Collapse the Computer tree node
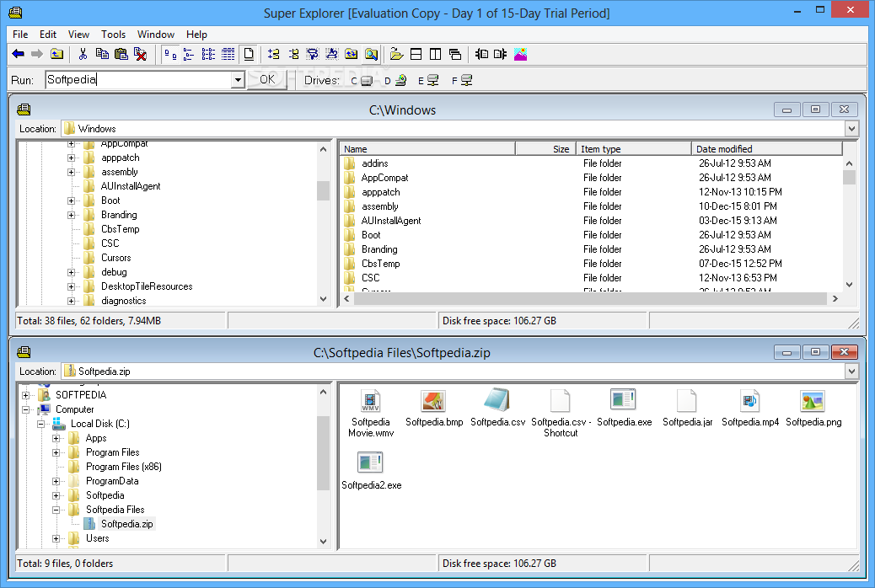 pos(25,409)
